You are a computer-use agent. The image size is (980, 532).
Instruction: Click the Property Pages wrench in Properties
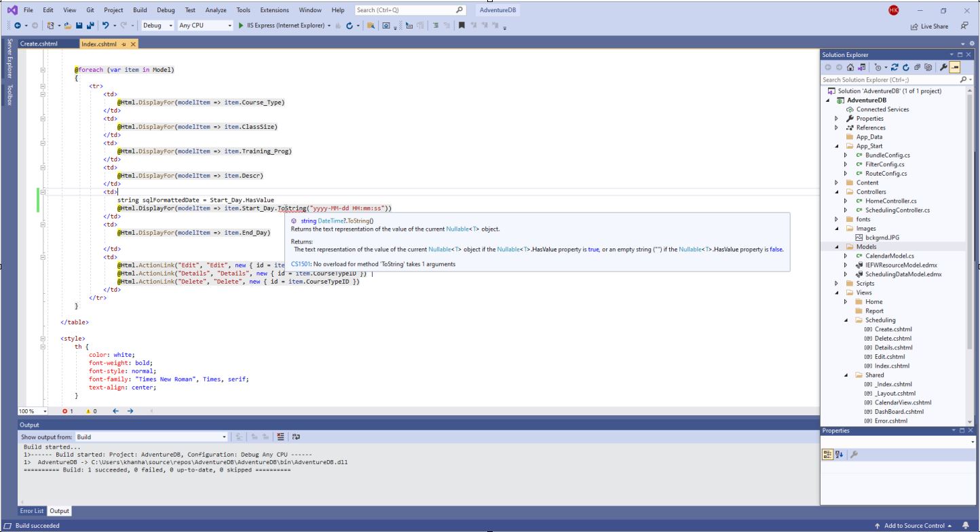click(x=853, y=455)
